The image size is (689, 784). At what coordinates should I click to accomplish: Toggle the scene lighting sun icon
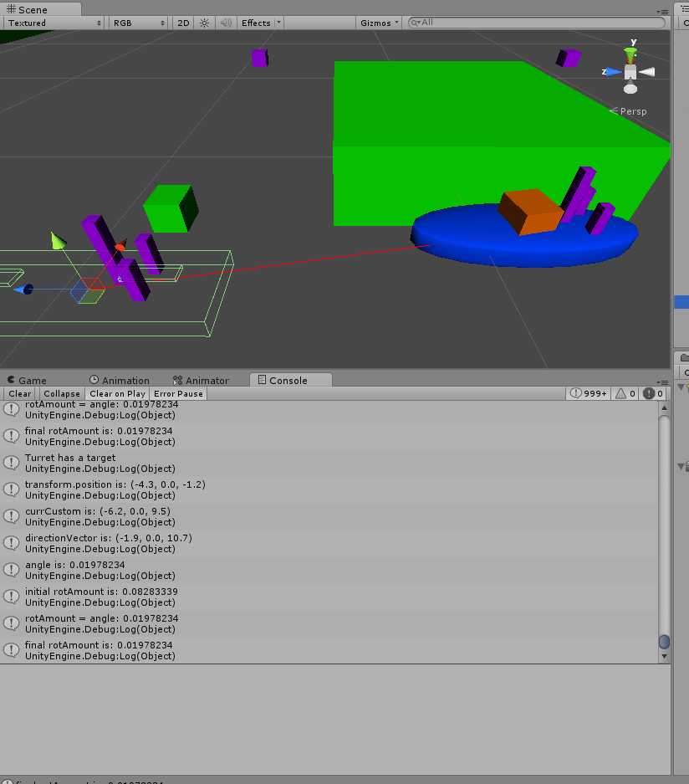point(204,23)
